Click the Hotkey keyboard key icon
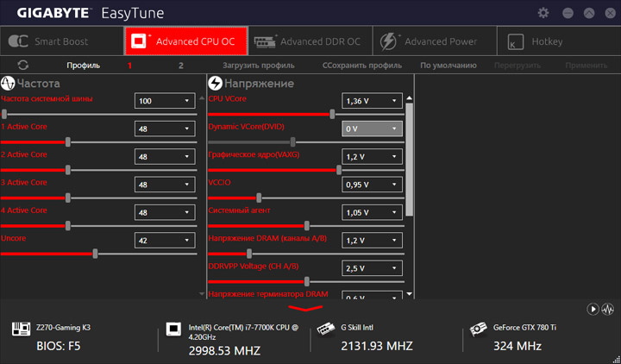This screenshot has width=621, height=364. point(515,41)
